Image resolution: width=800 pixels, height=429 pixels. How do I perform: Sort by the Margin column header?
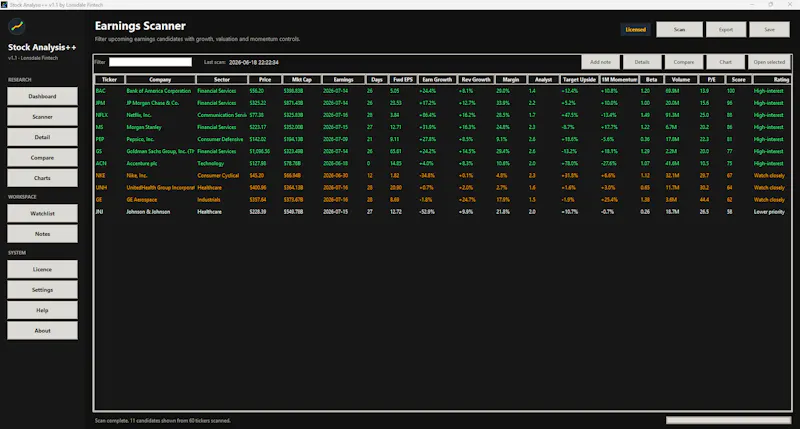(511, 80)
